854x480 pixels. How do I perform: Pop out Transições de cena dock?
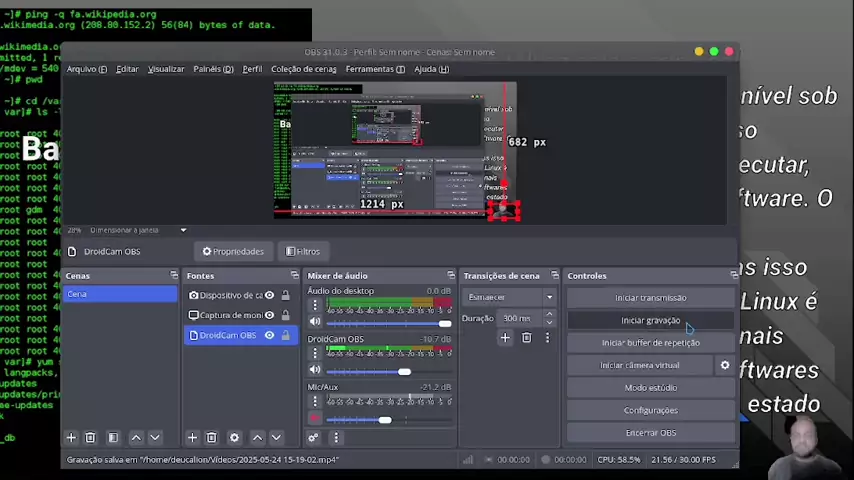point(554,275)
